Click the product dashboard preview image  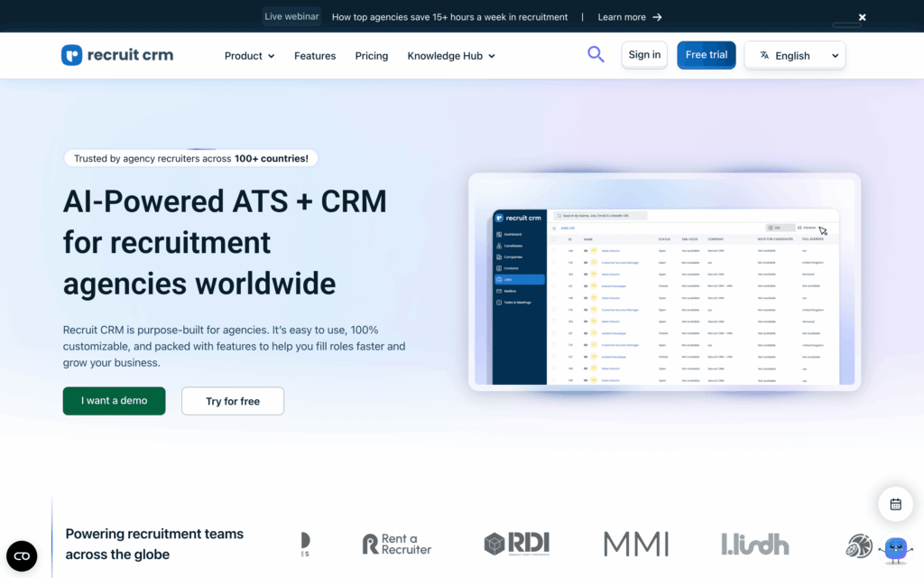click(665, 282)
